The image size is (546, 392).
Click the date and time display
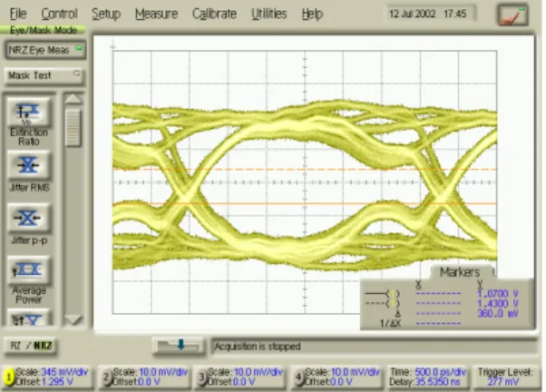pyautogui.click(x=431, y=14)
